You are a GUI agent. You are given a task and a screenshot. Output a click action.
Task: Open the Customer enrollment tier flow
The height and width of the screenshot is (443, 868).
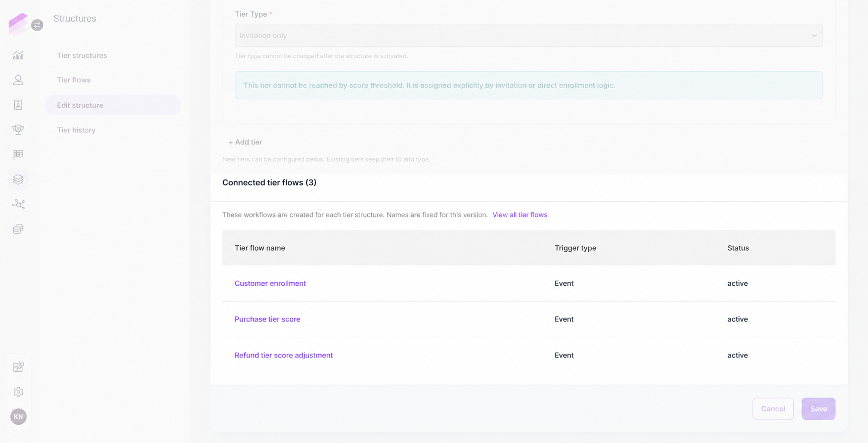click(x=270, y=283)
